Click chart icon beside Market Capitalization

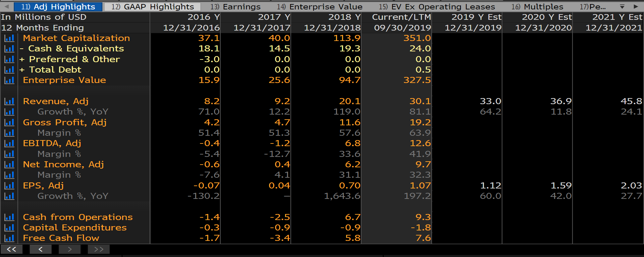tap(9, 38)
